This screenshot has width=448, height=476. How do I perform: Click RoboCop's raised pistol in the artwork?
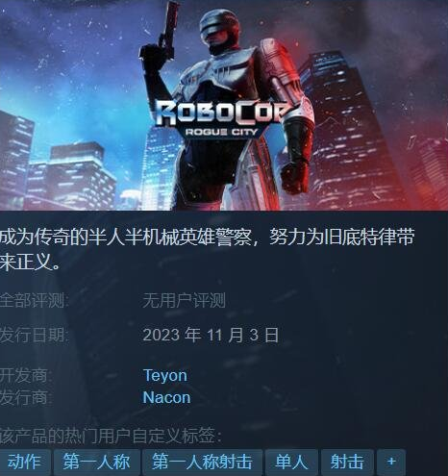tap(167, 31)
